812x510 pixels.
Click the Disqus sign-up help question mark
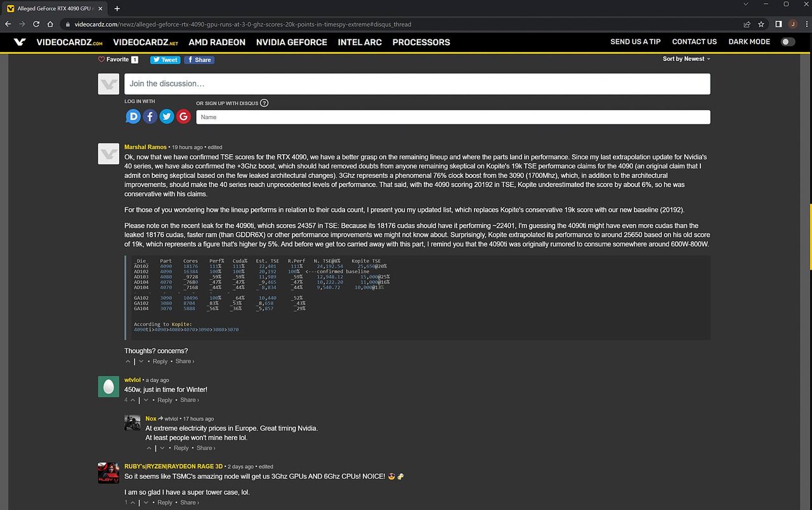coord(264,103)
